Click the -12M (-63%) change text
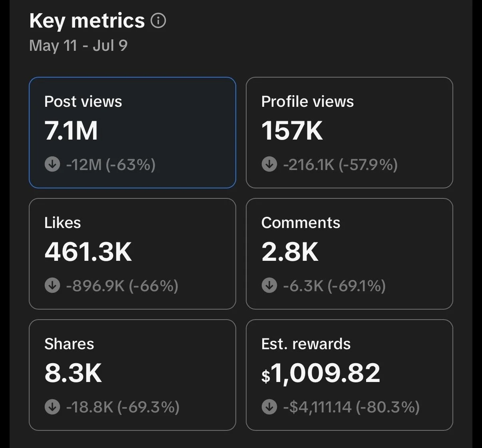The width and height of the screenshot is (482, 448). (x=111, y=164)
